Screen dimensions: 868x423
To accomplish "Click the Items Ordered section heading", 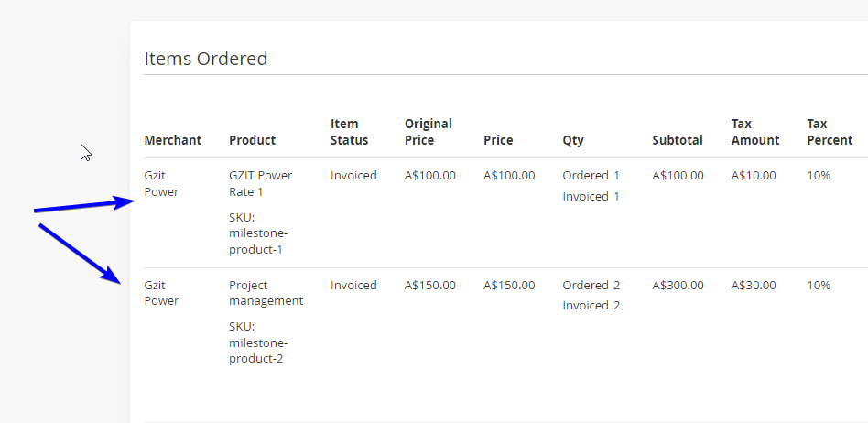I will click(206, 58).
